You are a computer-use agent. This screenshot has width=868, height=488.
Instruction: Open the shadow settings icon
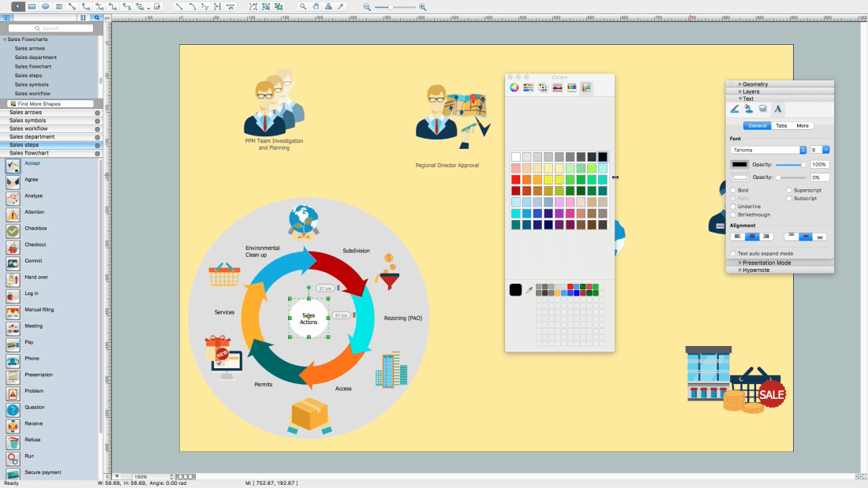tap(763, 109)
